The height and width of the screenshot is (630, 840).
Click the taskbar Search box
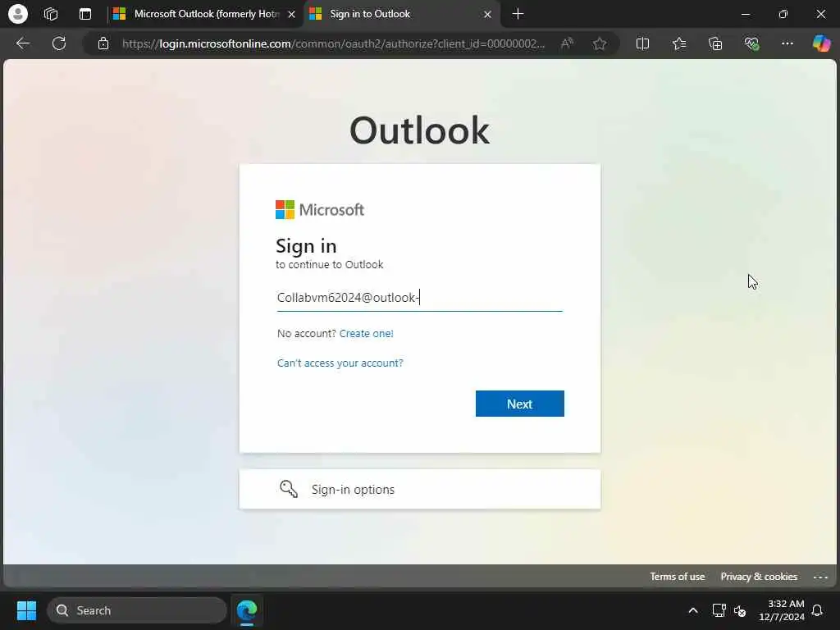(137, 610)
